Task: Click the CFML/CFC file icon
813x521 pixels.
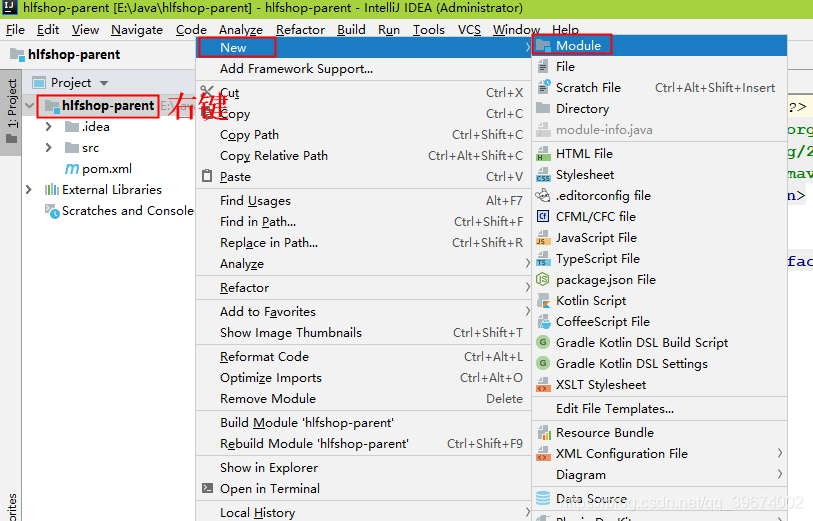Action: 542,217
